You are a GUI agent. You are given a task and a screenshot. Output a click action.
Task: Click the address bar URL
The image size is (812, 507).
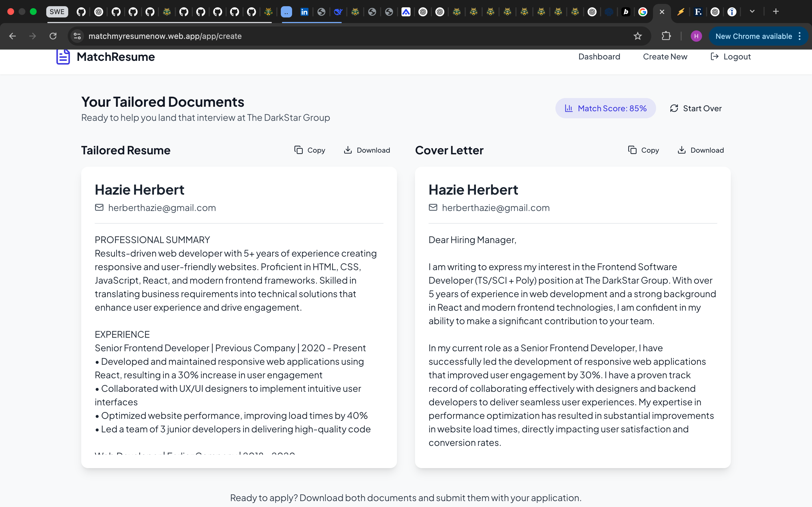[x=165, y=36]
